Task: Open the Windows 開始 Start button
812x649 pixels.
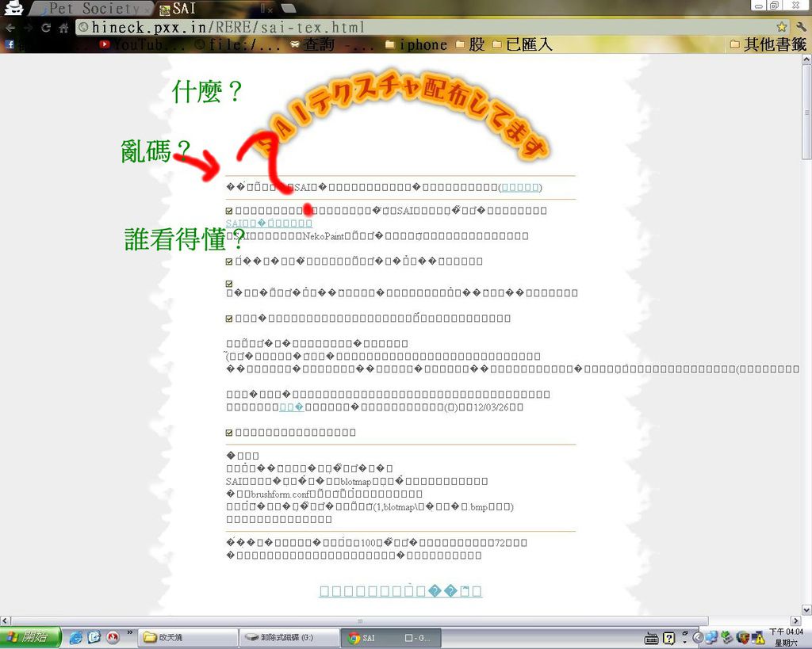Action: [x=30, y=637]
